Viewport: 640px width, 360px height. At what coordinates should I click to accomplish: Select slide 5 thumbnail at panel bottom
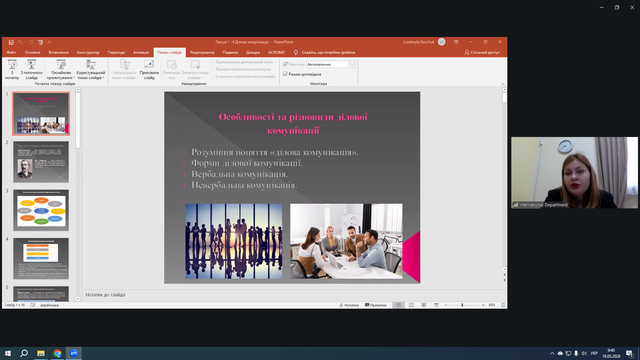coord(41,294)
